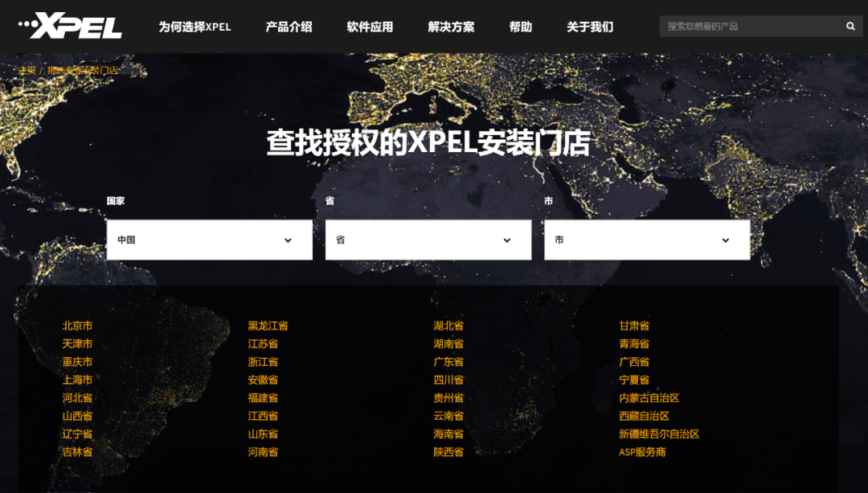Click the search magnifier icon
The image size is (868, 493).
pyautogui.click(x=850, y=26)
